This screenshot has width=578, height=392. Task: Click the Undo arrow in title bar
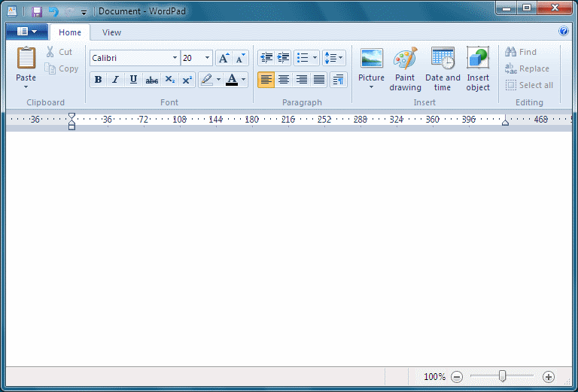coord(54,12)
